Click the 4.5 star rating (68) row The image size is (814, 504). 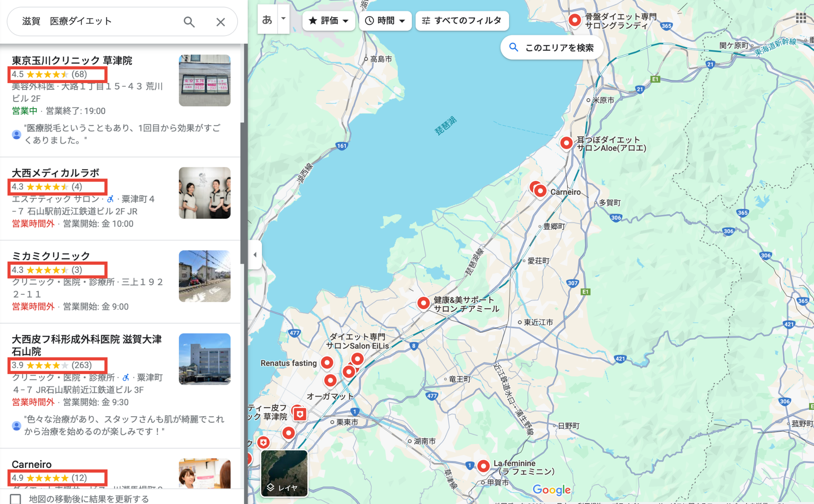[49, 74]
